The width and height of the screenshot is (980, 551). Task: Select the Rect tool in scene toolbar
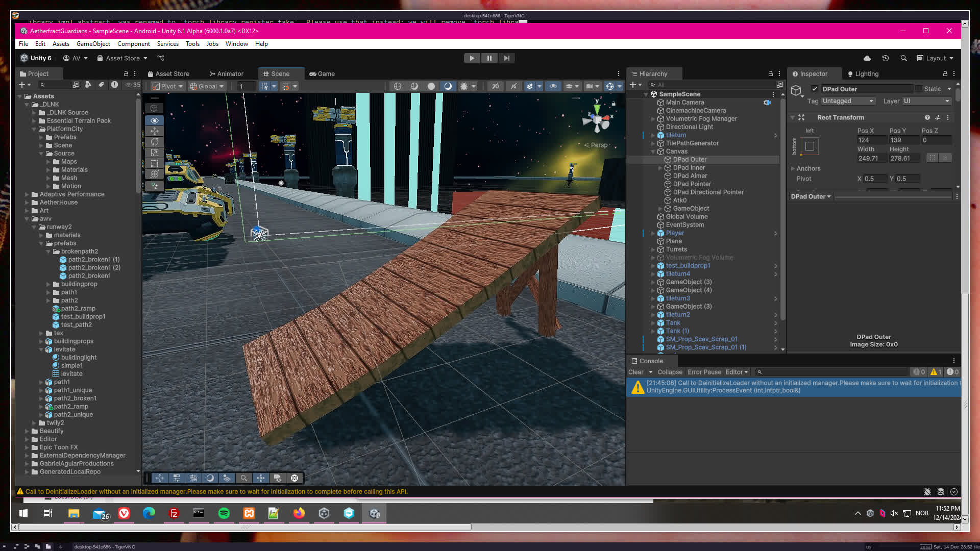click(154, 163)
